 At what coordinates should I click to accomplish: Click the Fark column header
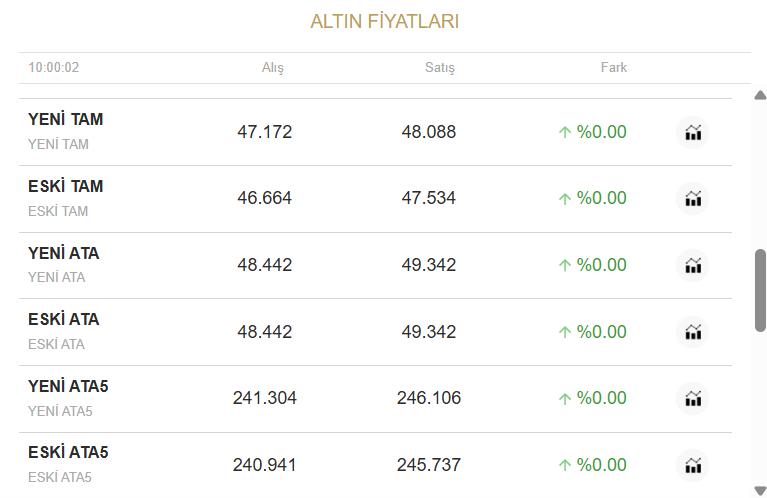(613, 68)
